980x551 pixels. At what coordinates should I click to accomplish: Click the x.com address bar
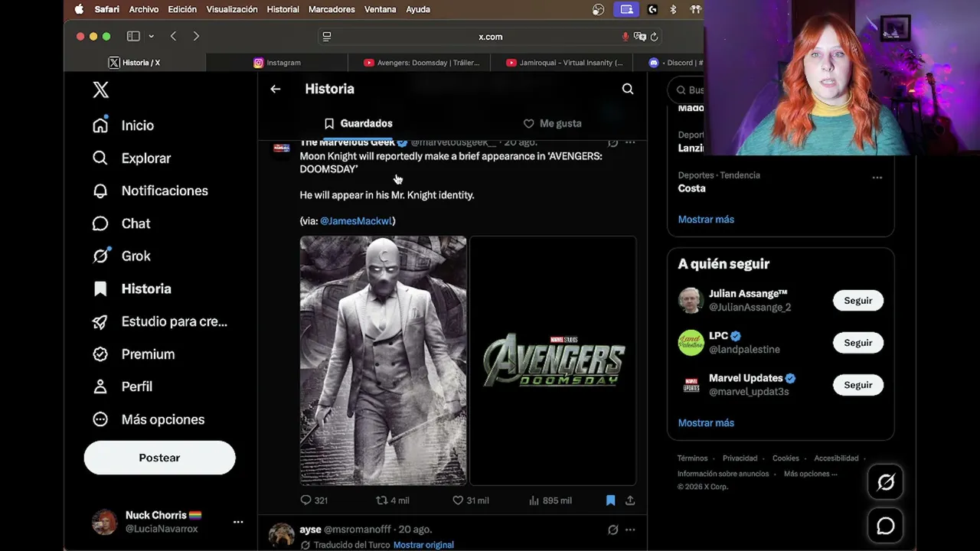(490, 37)
